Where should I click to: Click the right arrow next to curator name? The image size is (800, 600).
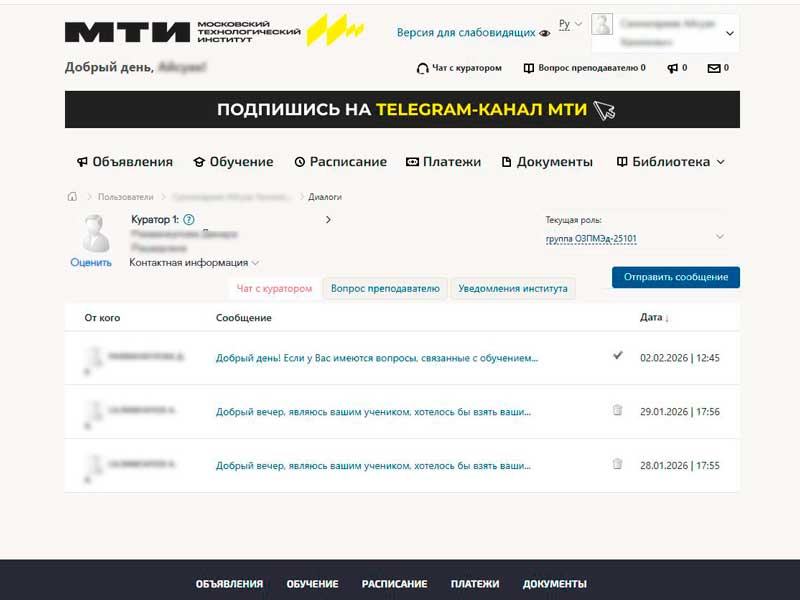(x=328, y=219)
